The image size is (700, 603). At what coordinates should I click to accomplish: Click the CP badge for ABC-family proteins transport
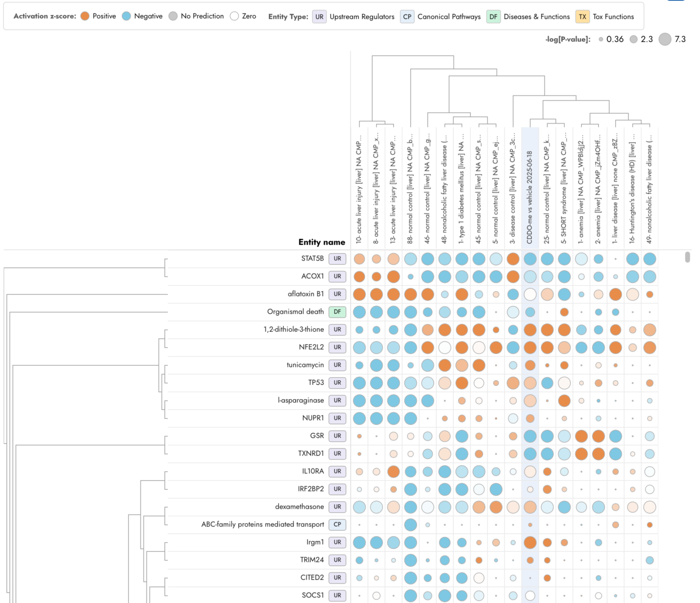[x=337, y=525]
